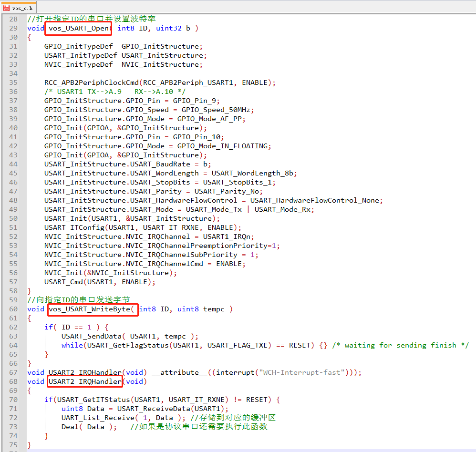The width and height of the screenshot is (476, 452).
Task: Click USART1_IRQn on line 52
Action: [x=227, y=237]
